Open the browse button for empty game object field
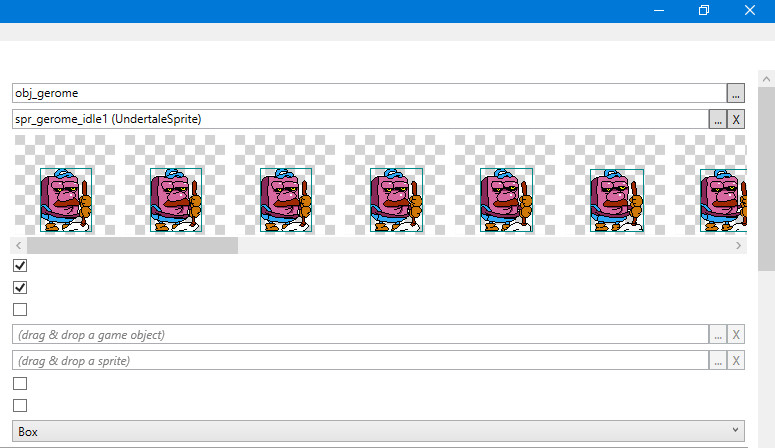This screenshot has height=448, width=775. pyautogui.click(x=718, y=335)
